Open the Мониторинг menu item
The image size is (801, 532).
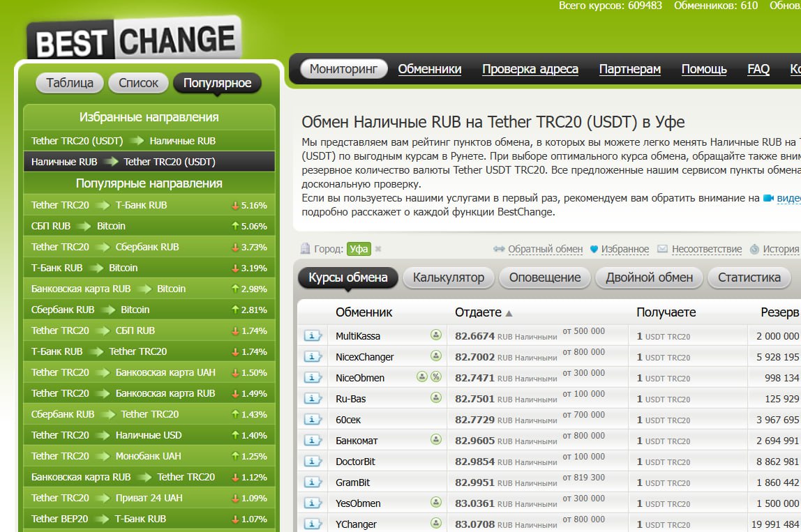[343, 69]
